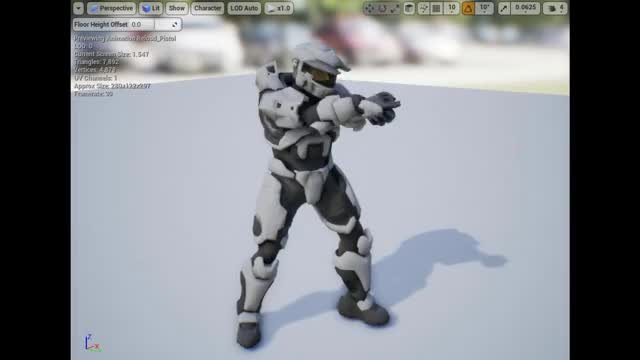The image size is (640, 360).
Task: Open the Show menu
Action: coord(176,8)
